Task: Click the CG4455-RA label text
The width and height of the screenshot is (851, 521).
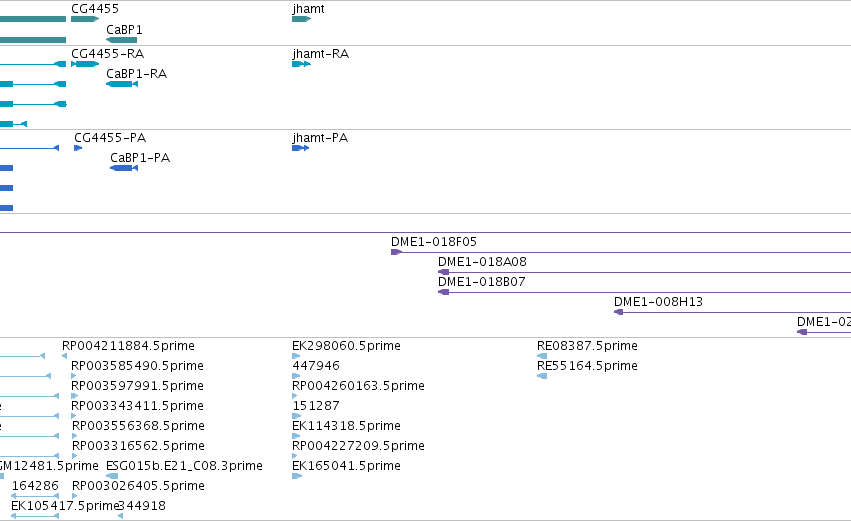Action: click(107, 54)
